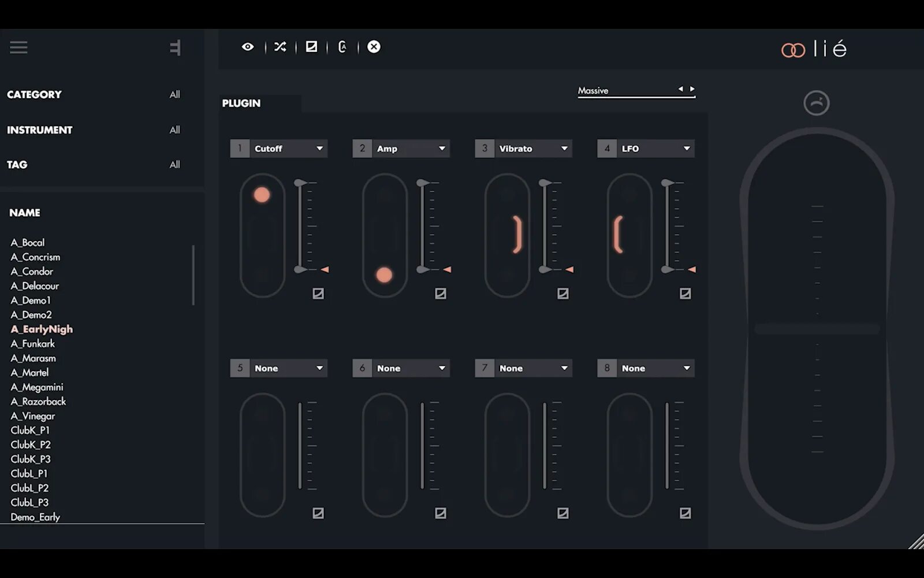
Task: Click All next to INSTRUMENT
Action: click(174, 130)
